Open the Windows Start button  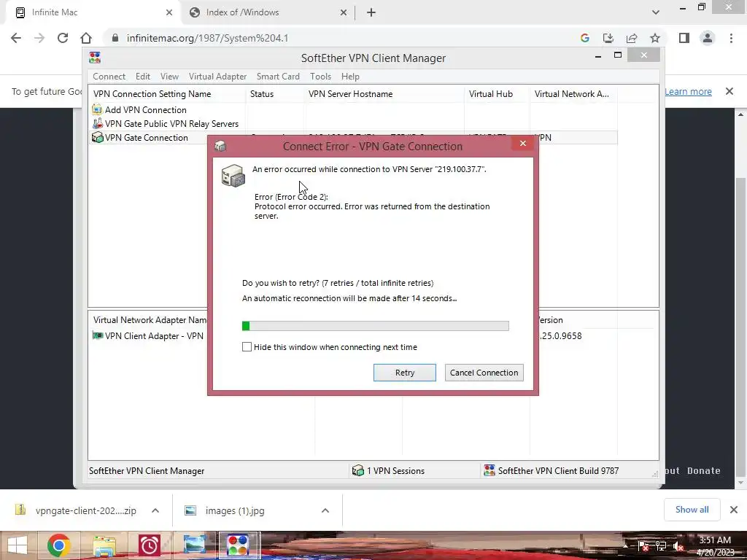coord(18,545)
